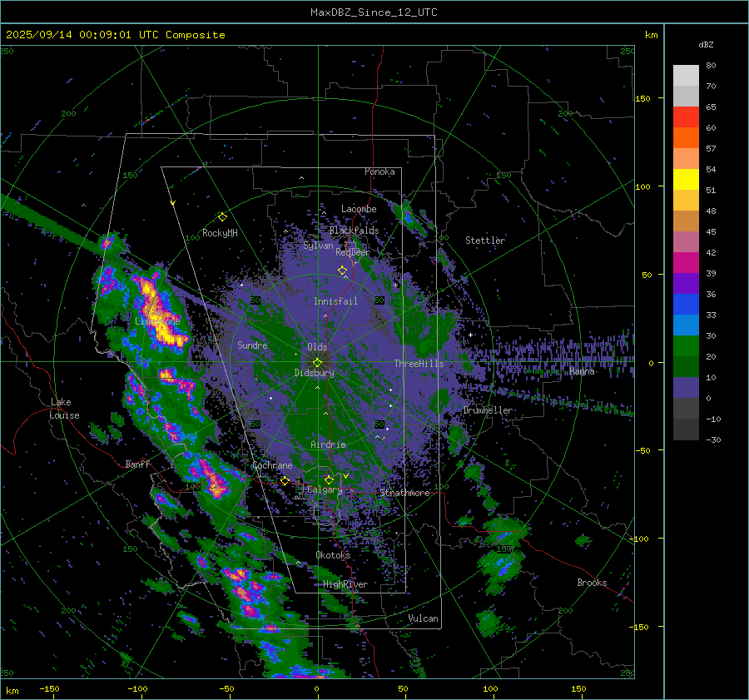The image size is (749, 700).
Task: Click the Calgary label
Action: point(325,489)
